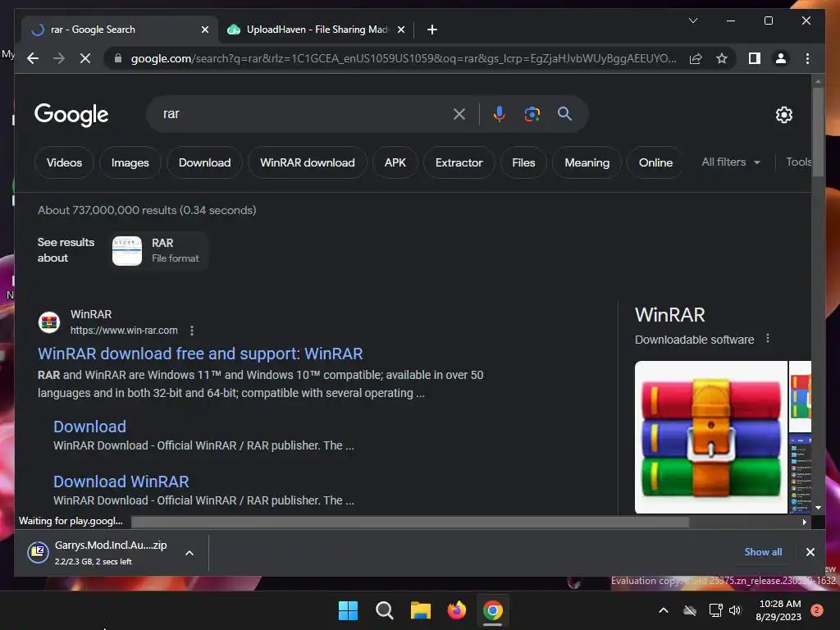
Task: Open a new tab with plus button
Action: coord(432,30)
